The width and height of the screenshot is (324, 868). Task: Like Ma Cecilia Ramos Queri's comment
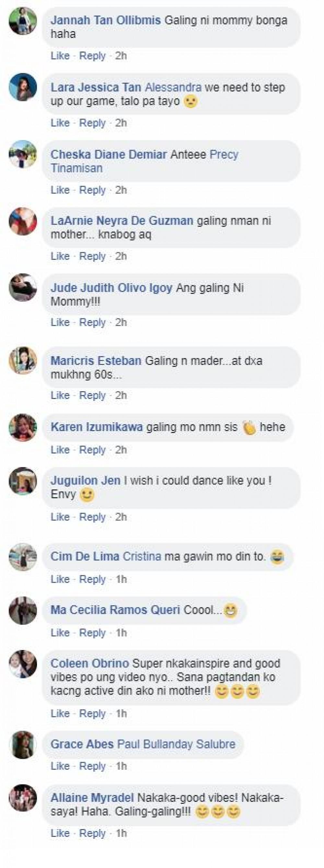click(60, 632)
